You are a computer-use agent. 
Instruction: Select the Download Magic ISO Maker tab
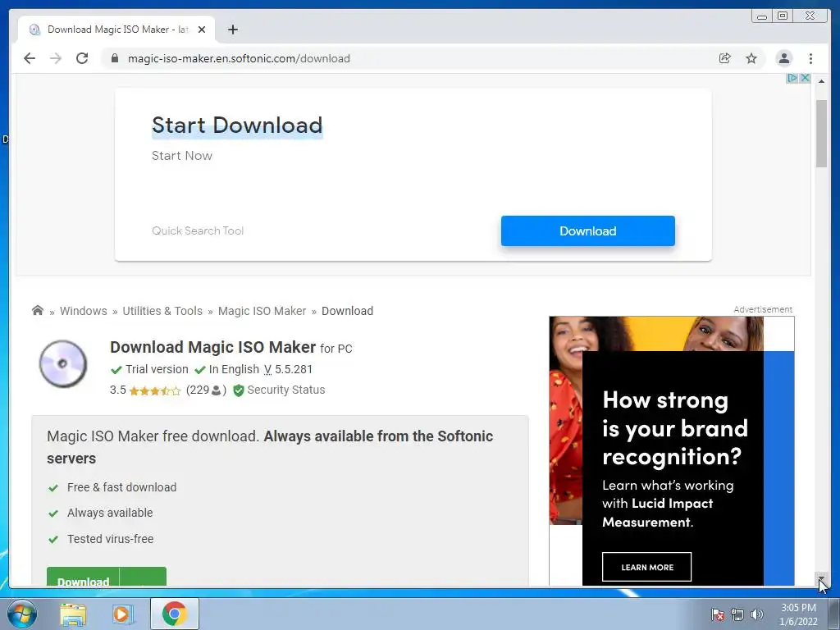116,30
